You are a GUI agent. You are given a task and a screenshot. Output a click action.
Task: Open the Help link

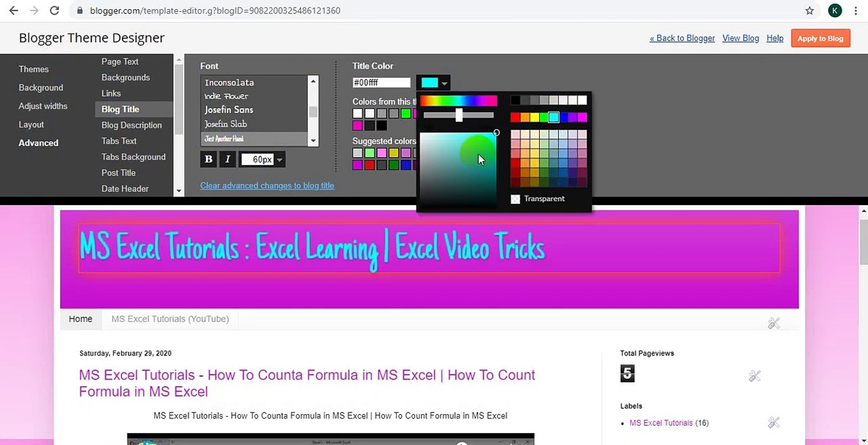(775, 38)
